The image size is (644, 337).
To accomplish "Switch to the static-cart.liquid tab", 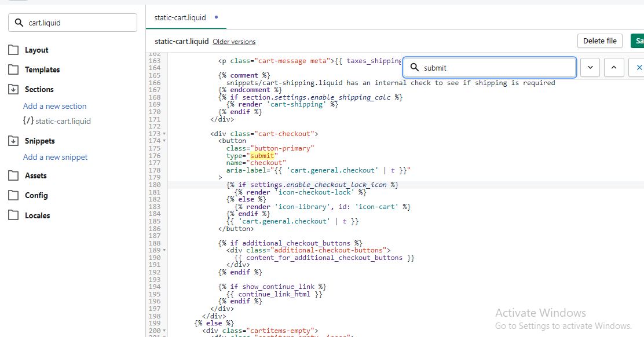I will click(x=180, y=17).
